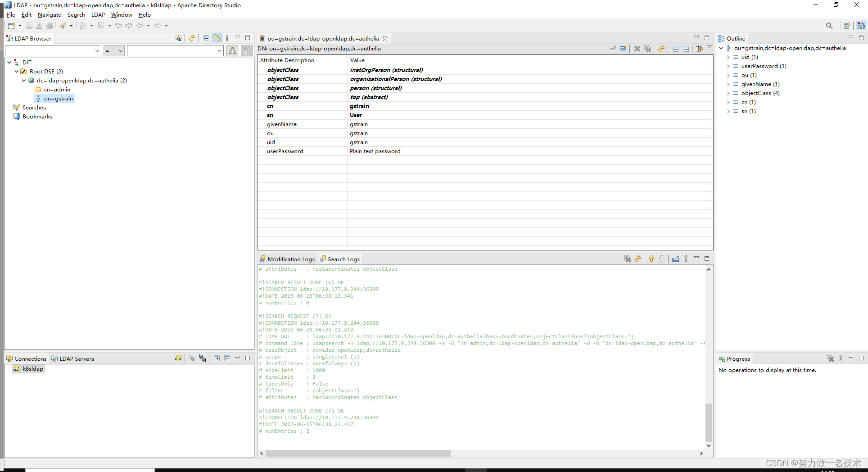Click the Refresh icon in LDAP Browser toolbar
The image size is (868, 472).
point(192,38)
